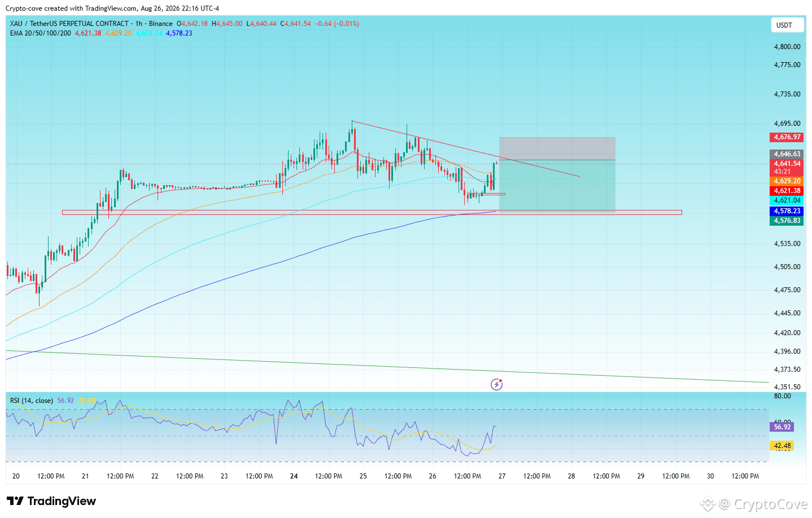The width and height of the screenshot is (812, 518).
Task: Click the 4,445.00 price scale label
Action: (787, 313)
